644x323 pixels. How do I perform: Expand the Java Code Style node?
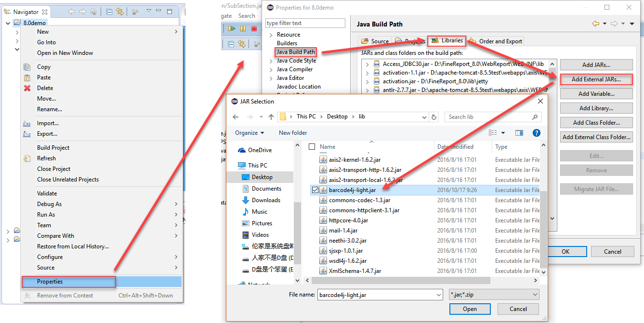(271, 61)
